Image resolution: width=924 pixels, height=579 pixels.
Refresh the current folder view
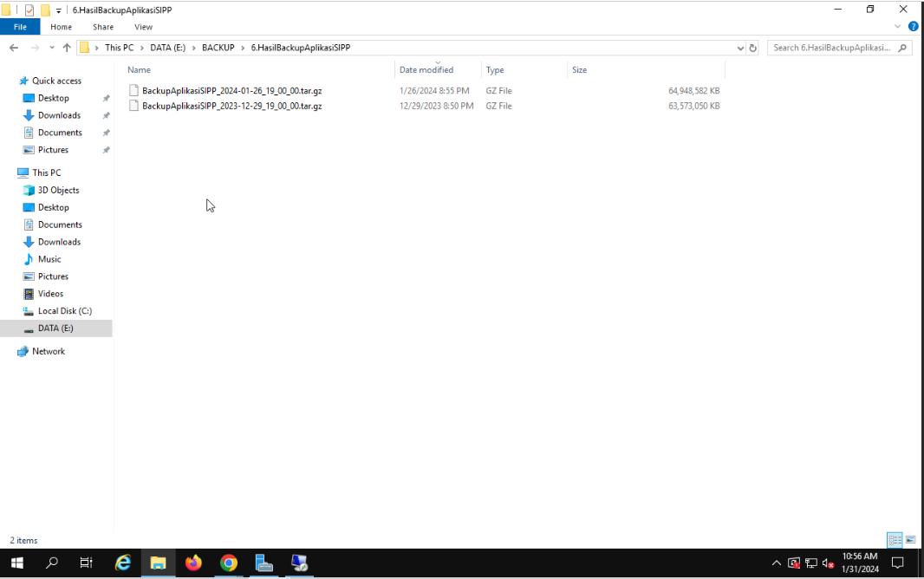coord(752,48)
